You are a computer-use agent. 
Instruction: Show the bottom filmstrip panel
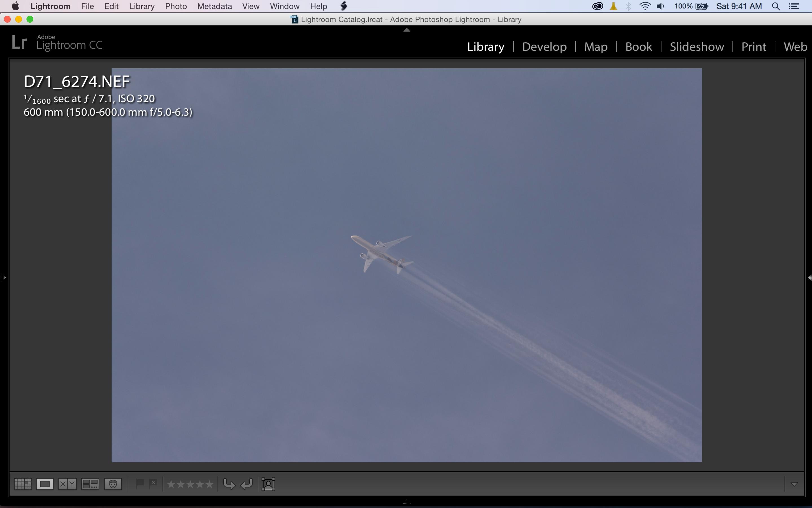[x=407, y=502]
